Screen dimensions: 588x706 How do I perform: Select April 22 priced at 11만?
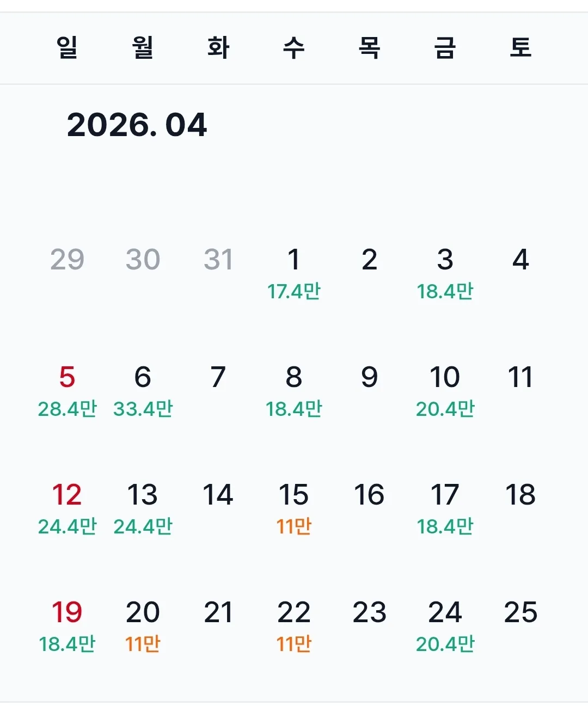pyautogui.click(x=293, y=627)
